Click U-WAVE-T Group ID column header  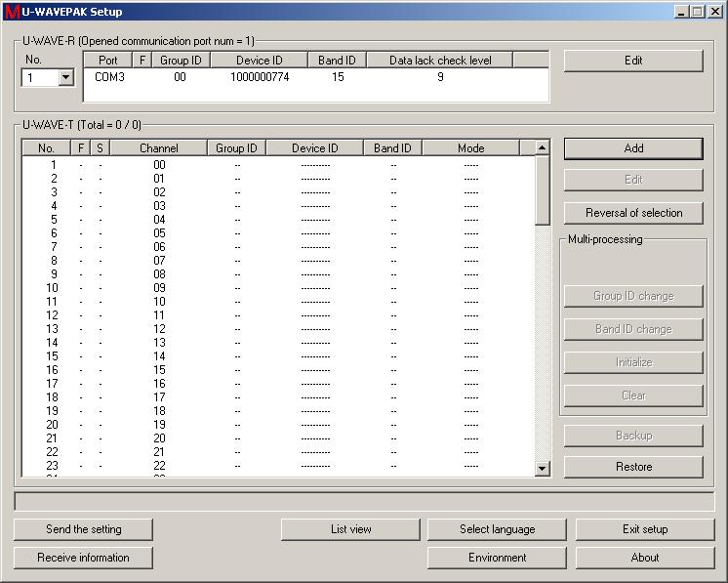pos(236,147)
